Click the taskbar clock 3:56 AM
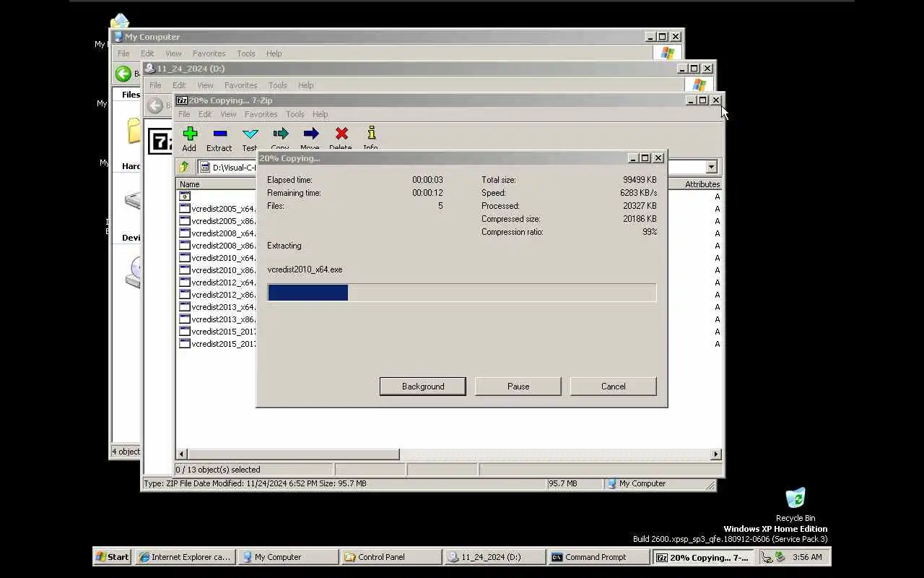Viewport: 924px width, 578px height. (807, 557)
